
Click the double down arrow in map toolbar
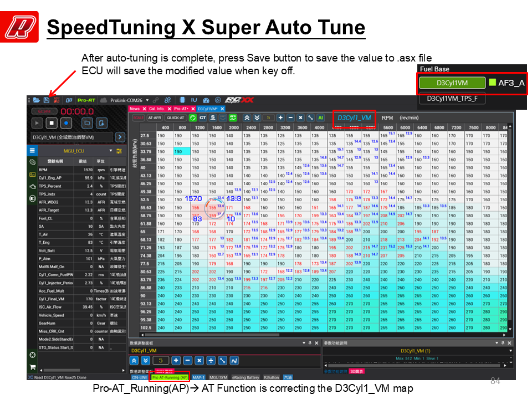click(257, 117)
